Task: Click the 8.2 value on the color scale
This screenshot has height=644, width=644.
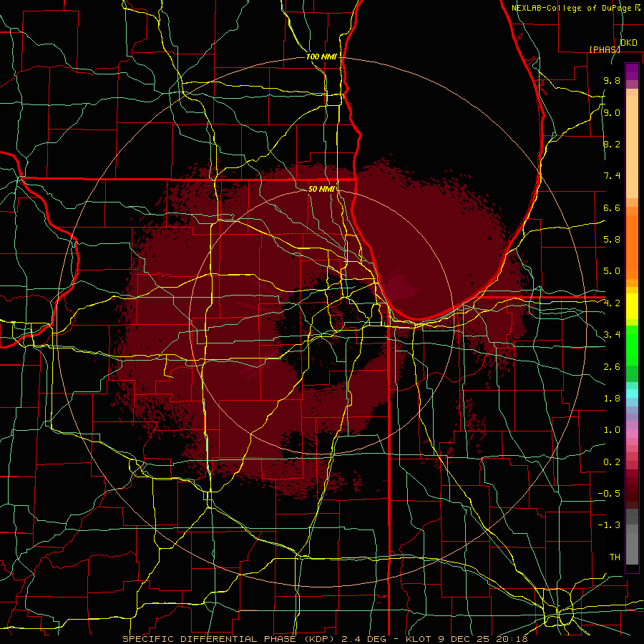Action: click(x=612, y=145)
